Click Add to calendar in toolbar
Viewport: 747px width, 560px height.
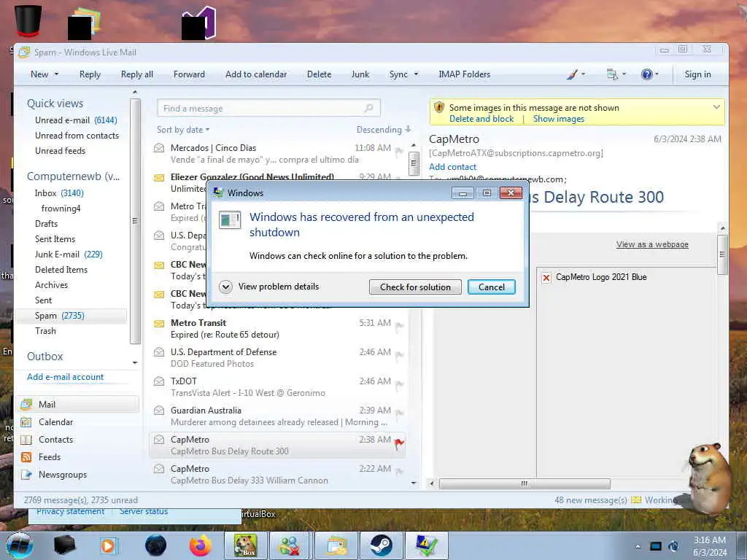256,74
